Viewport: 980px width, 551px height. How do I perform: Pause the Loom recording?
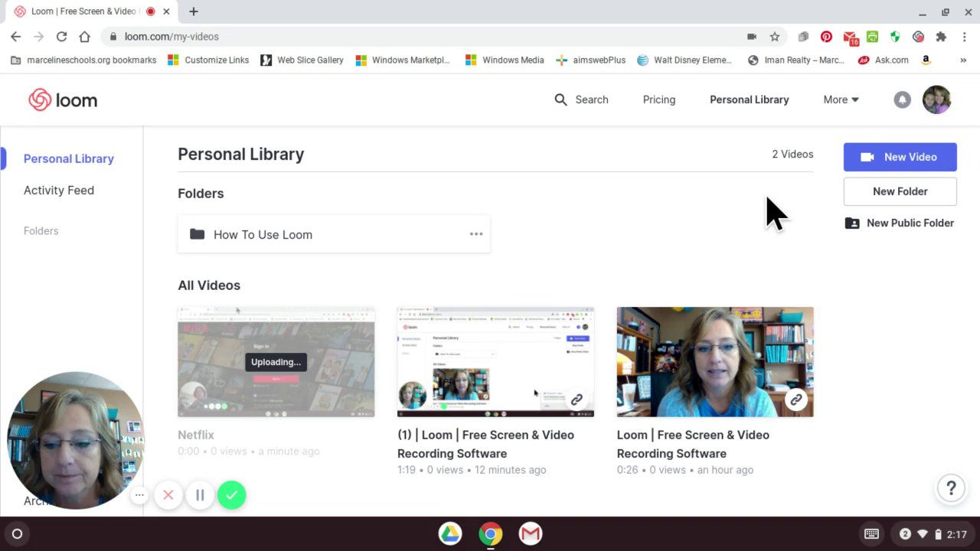click(200, 495)
